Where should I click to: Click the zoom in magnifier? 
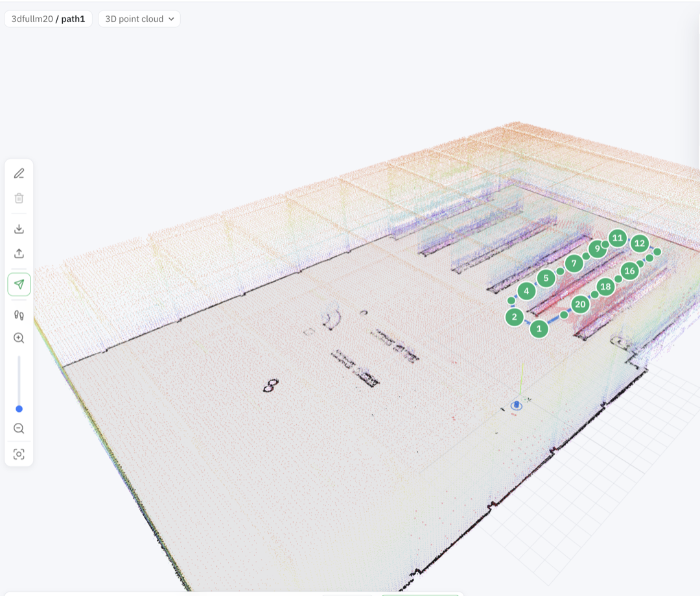(x=19, y=338)
